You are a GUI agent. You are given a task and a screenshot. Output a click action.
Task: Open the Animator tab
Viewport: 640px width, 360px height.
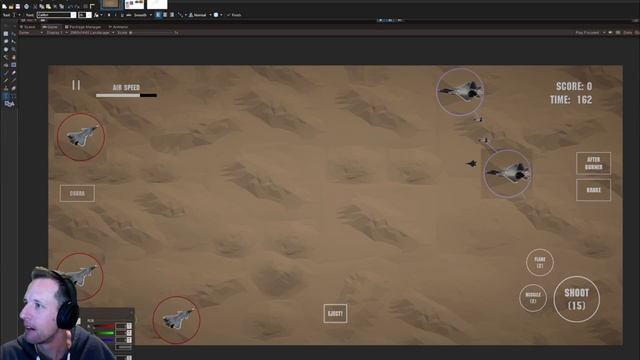tap(118, 27)
